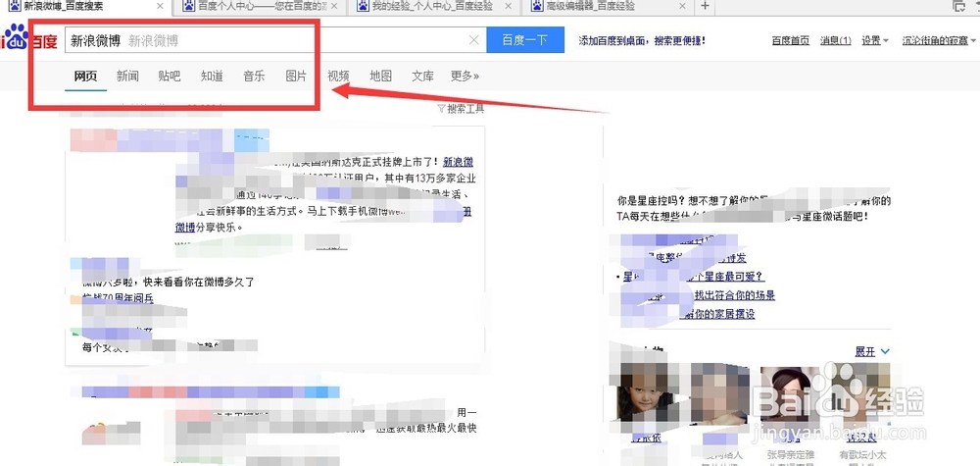Expand the account username dropdown at top right

pyautogui.click(x=939, y=40)
